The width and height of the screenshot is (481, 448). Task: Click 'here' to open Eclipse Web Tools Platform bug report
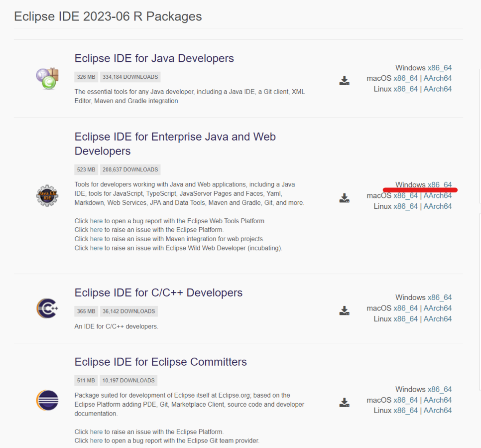tap(96, 221)
